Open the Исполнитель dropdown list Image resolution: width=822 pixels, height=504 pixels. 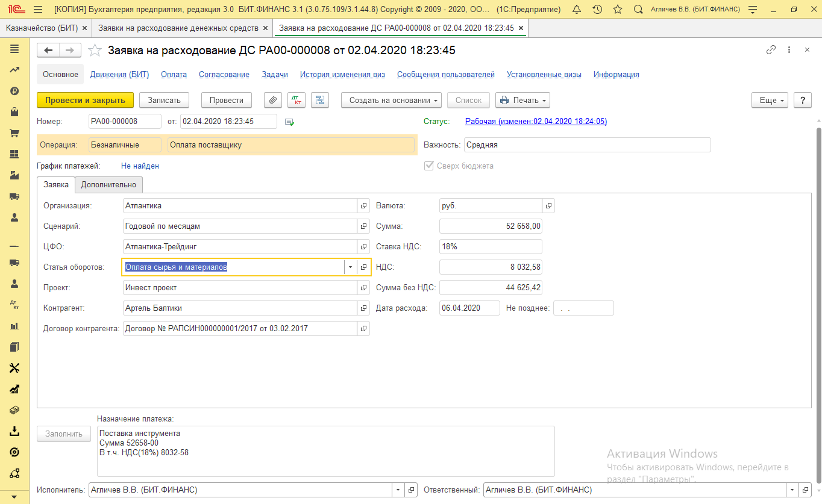click(x=397, y=490)
